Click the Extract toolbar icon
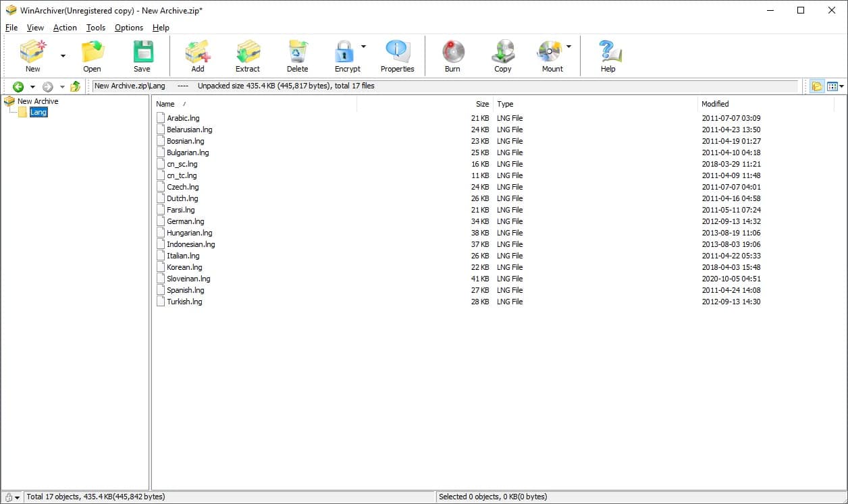Viewport: 848px width, 504px height. (x=248, y=52)
